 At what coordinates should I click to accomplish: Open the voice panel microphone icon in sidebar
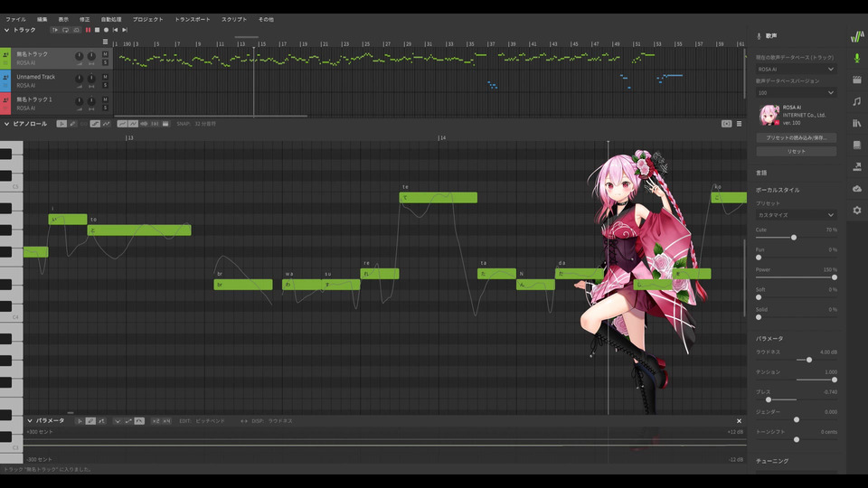857,58
